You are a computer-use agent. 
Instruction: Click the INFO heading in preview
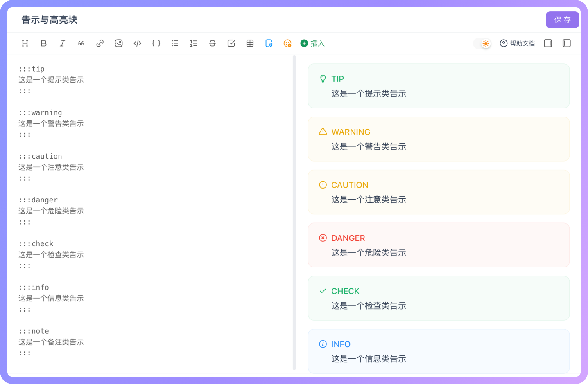point(341,344)
